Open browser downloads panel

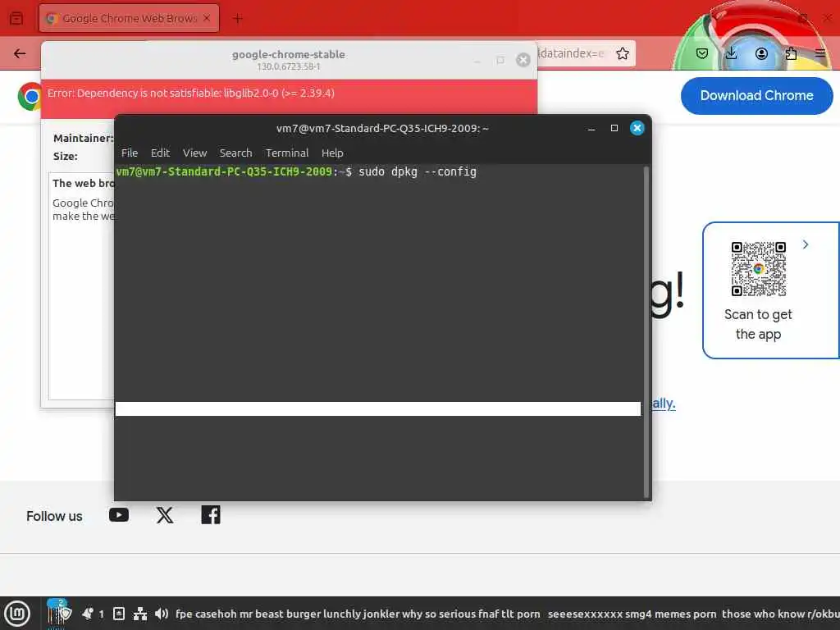[731, 53]
